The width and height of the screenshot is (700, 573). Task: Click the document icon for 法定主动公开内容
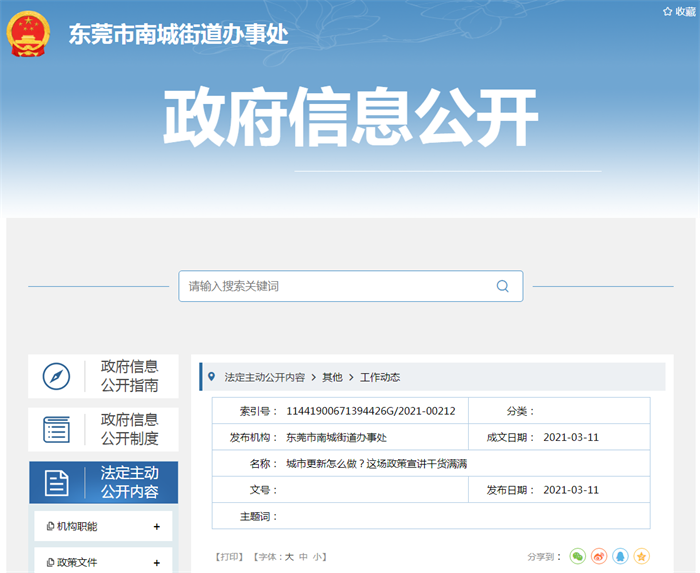57,483
